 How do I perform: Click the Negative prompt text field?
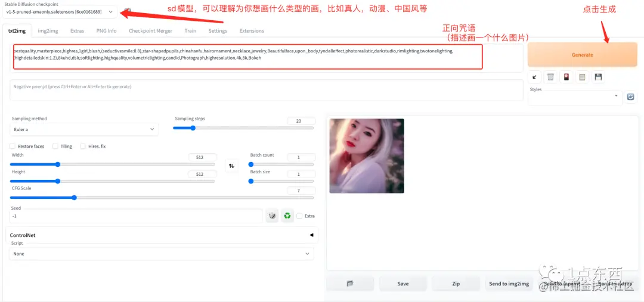click(x=266, y=91)
